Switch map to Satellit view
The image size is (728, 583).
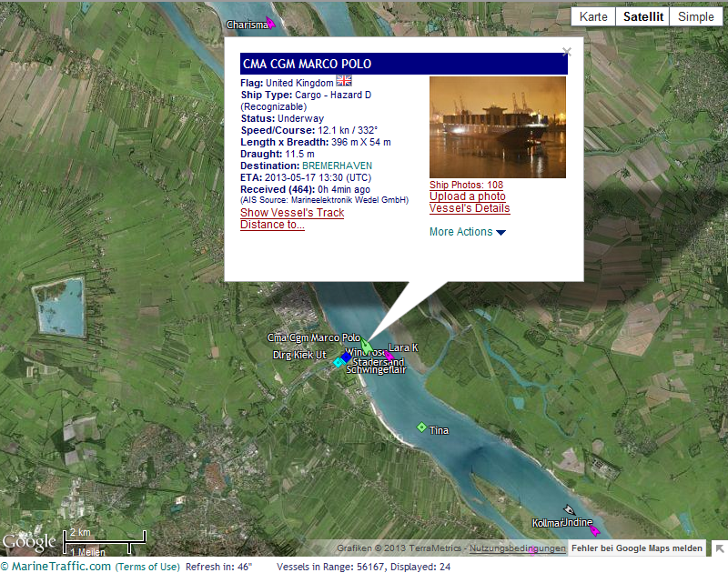pyautogui.click(x=643, y=17)
